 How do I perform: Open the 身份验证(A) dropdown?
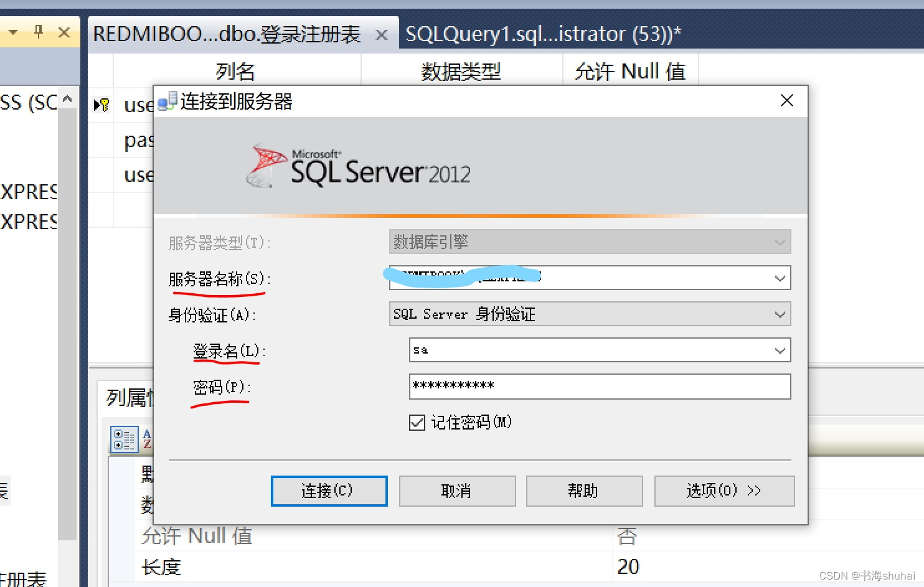tap(780, 314)
